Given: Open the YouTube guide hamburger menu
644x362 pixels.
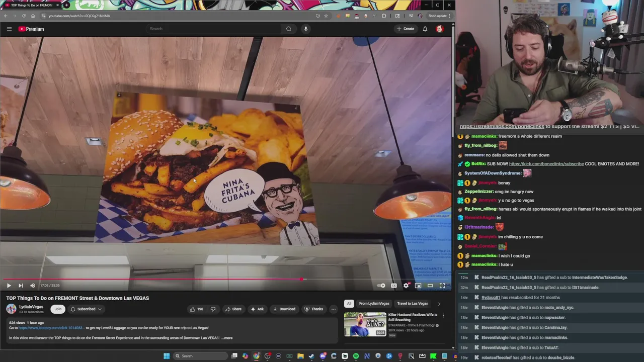Looking at the screenshot, I should [x=9, y=29].
